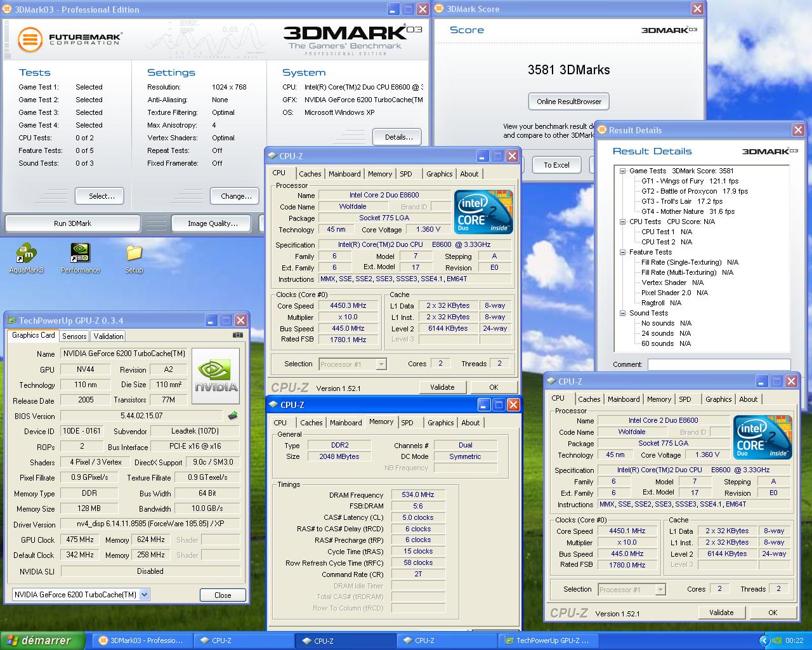Open the SPD tab in the Memory CPU-Z window

407,423
